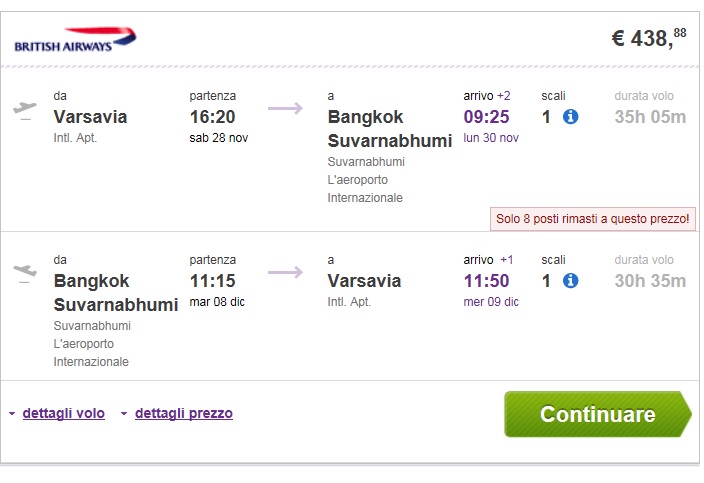
Task: Click the dettagli volo dropdown triangle
Action: coord(12,413)
